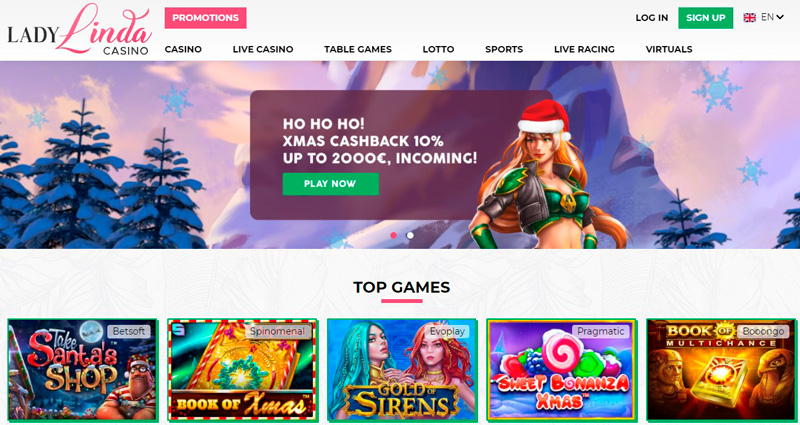Image resolution: width=800 pixels, height=425 pixels.
Task: Go to the Casino menu item
Action: tap(183, 49)
